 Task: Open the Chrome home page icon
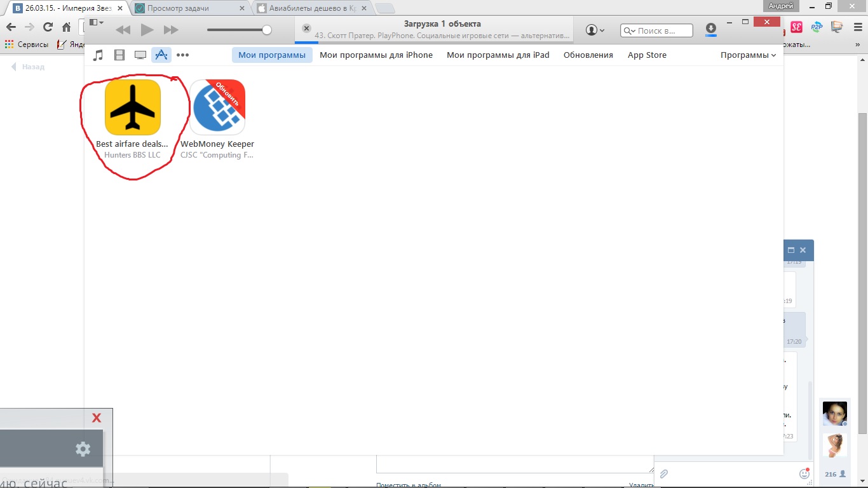pos(66,27)
